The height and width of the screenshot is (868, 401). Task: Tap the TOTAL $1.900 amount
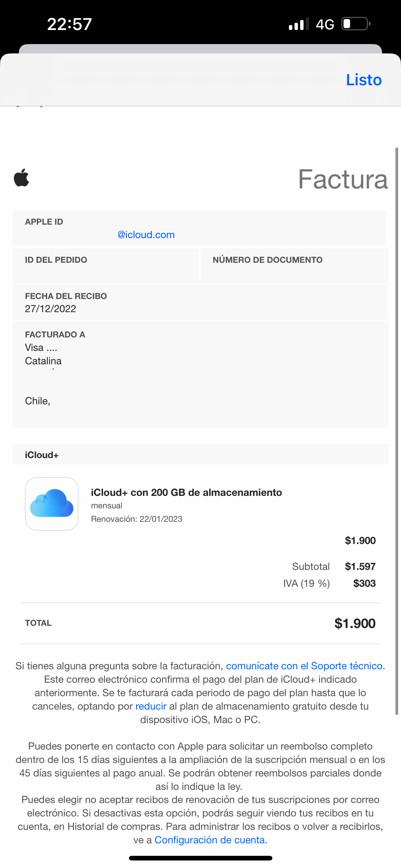(x=354, y=623)
